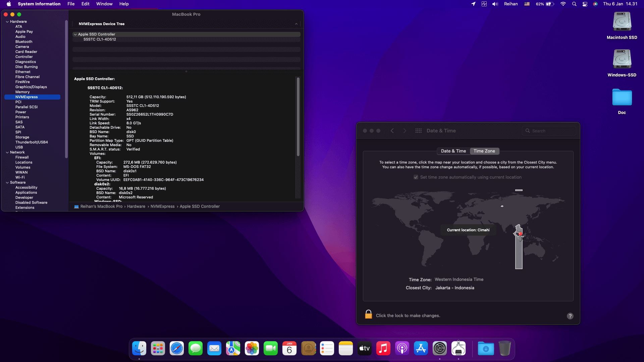Select Thunderbolt/USB4 in sidebar
The width and height of the screenshot is (644, 362).
pos(32,142)
